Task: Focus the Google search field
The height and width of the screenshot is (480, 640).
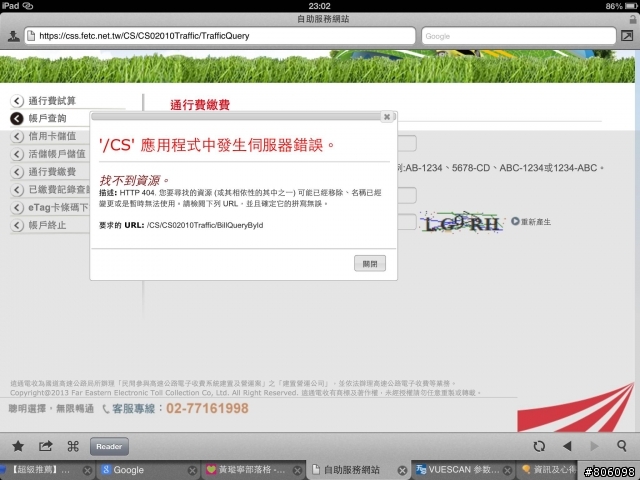Action: [x=518, y=36]
